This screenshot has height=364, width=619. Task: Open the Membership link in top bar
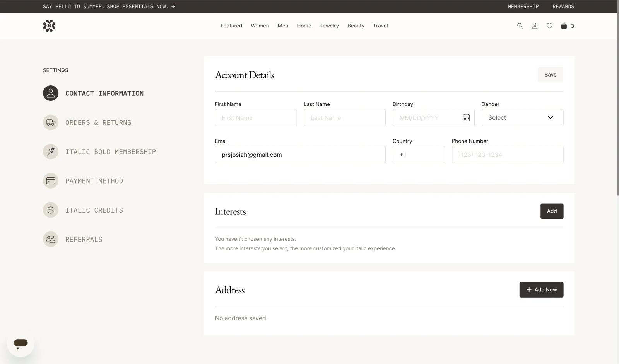523,7
